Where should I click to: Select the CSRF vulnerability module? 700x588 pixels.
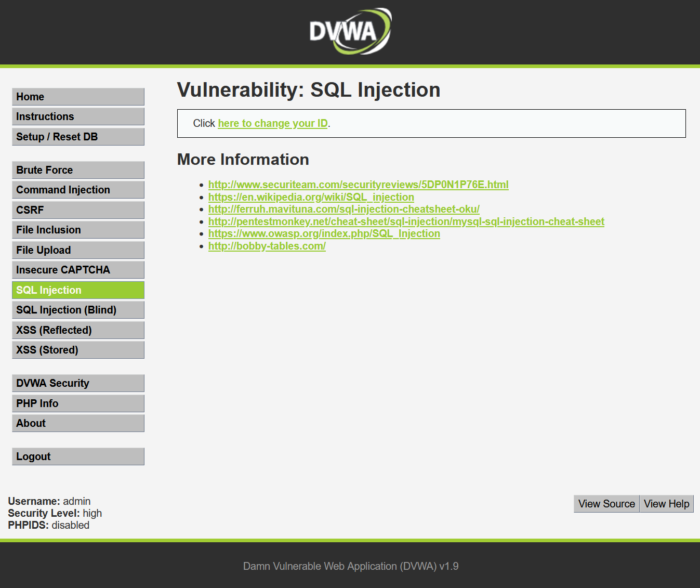(x=77, y=210)
